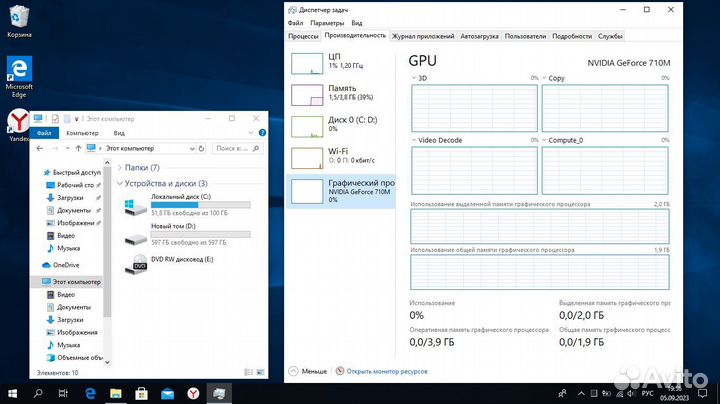Viewport: 720px width, 404px height.
Task: Launch Yandex browser from the taskbar
Action: (194, 394)
